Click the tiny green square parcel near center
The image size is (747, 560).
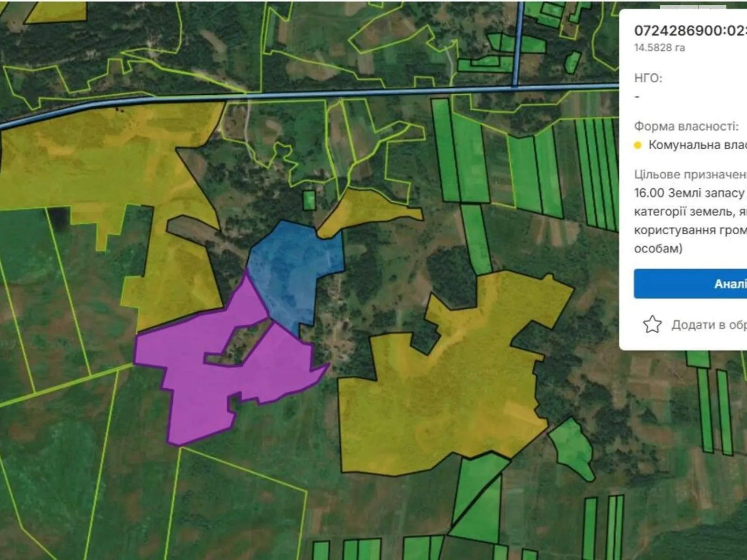coord(309,200)
